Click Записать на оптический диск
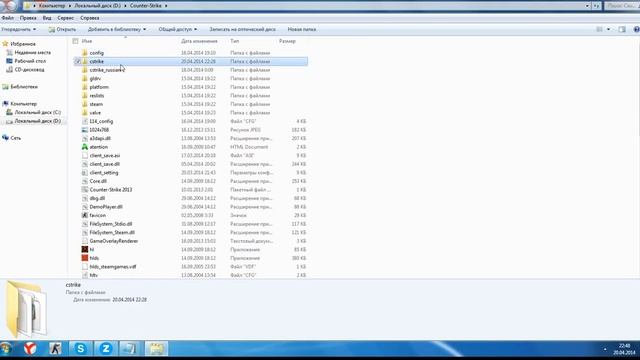This screenshot has height=360, width=640. point(242,29)
